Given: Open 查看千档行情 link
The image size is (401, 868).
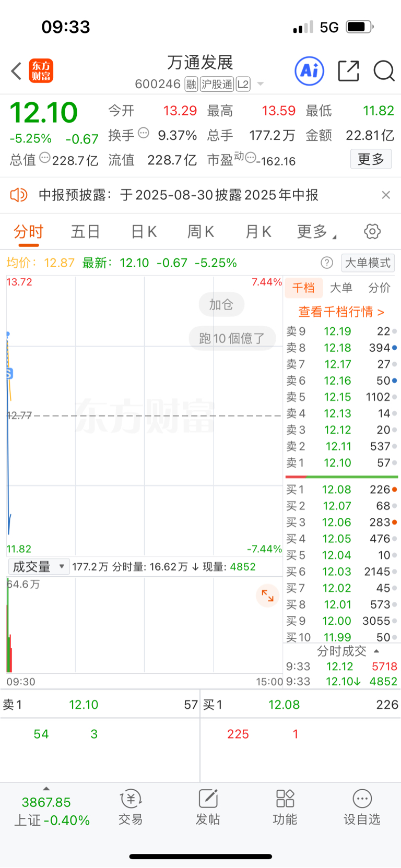Looking at the screenshot, I should point(341,312).
